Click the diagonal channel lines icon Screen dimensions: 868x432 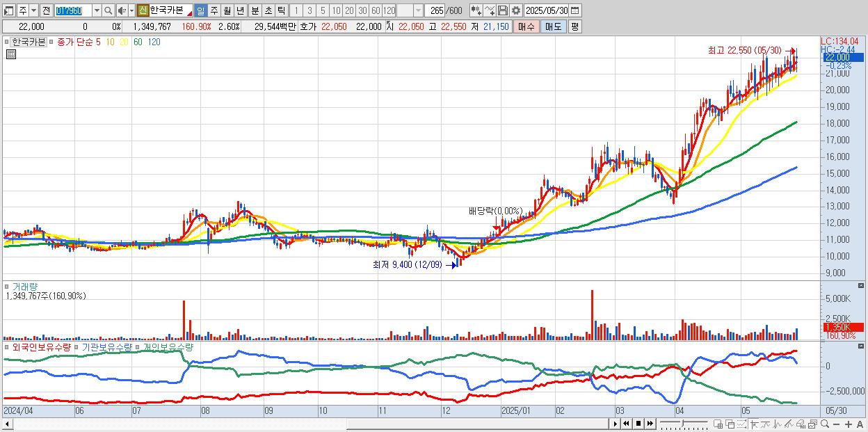788,424
